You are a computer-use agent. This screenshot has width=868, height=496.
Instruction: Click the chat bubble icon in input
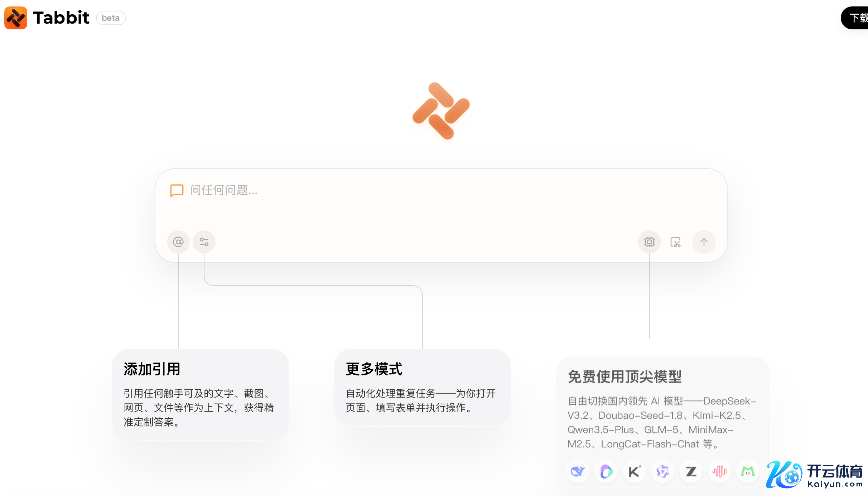tap(177, 190)
